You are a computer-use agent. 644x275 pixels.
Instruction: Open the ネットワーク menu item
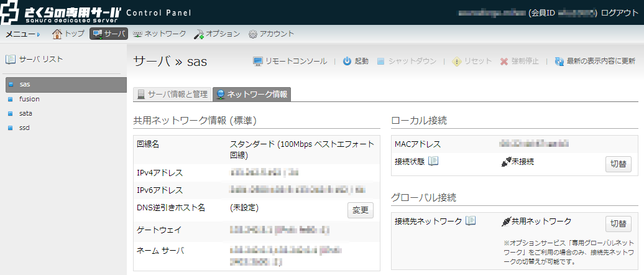[159, 34]
